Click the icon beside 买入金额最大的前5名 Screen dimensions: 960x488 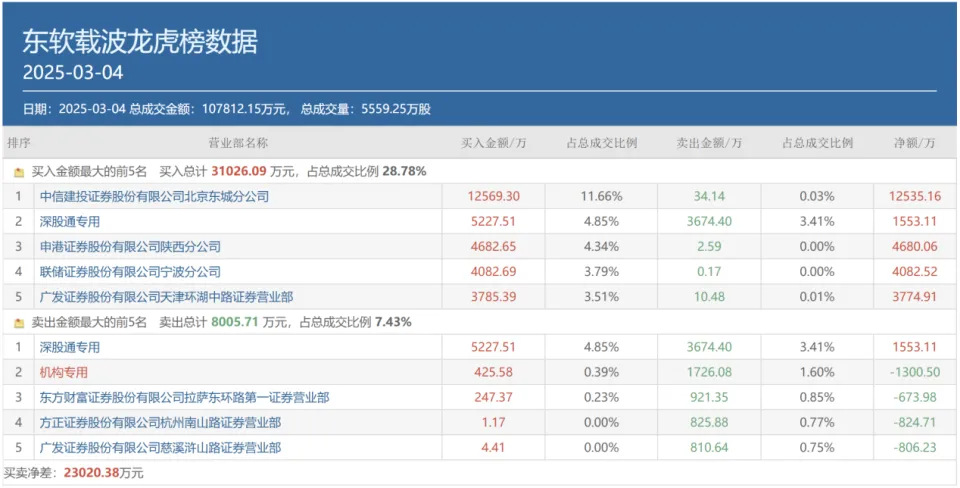(19, 172)
